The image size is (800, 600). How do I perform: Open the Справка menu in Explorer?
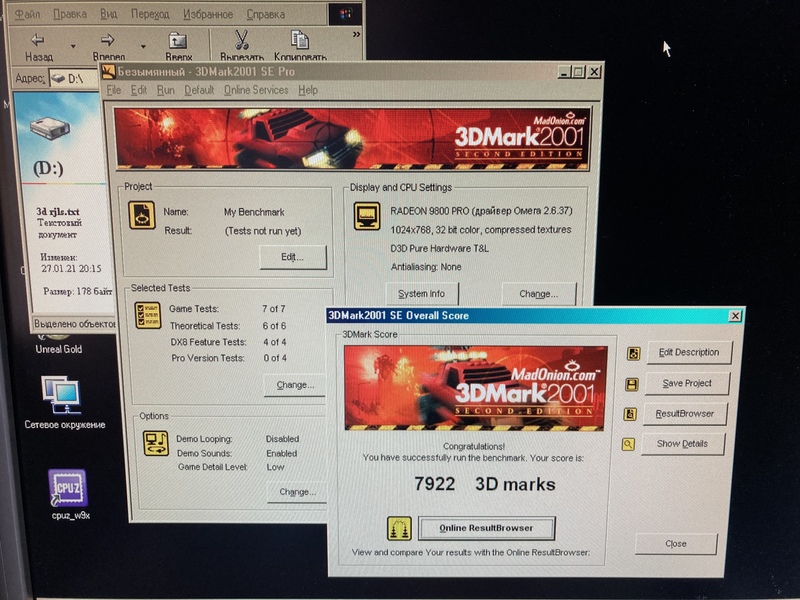[266, 14]
